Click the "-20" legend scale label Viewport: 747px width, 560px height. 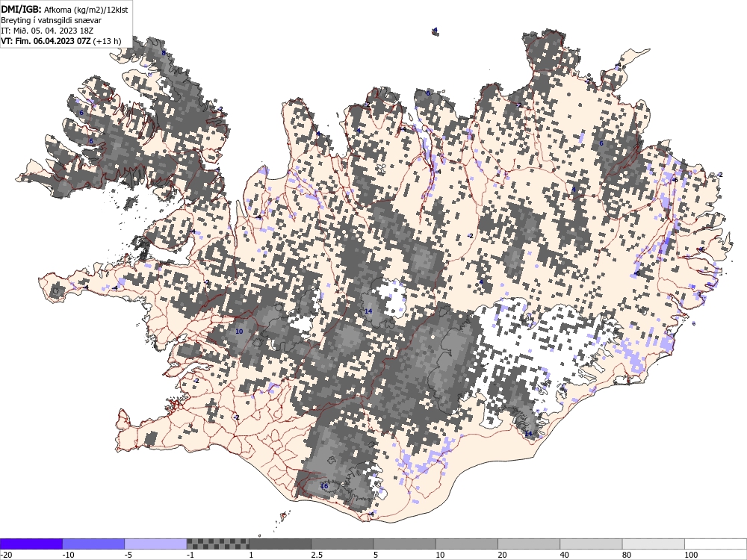pos(6,556)
